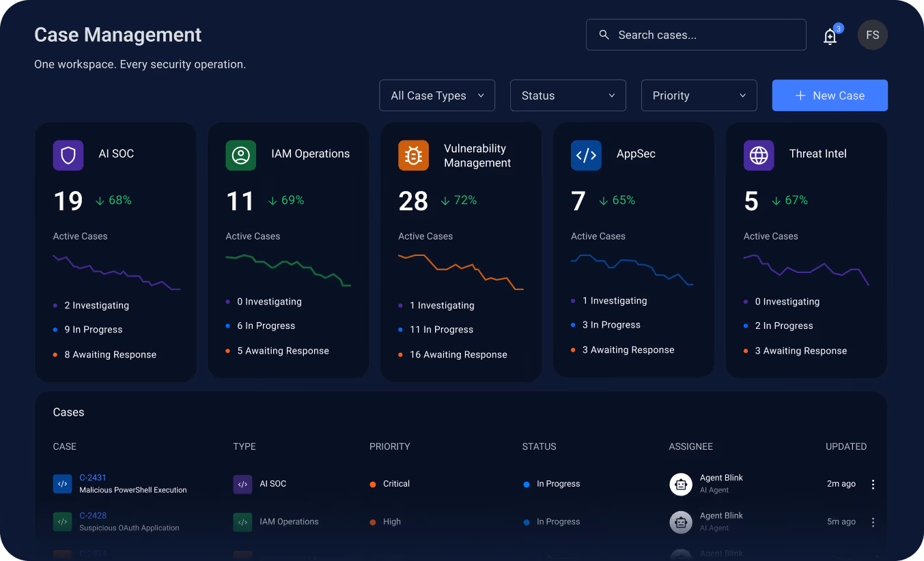The height and width of the screenshot is (561, 924).
Task: Click '3 In Progress' in AppSec card
Action: pos(611,325)
